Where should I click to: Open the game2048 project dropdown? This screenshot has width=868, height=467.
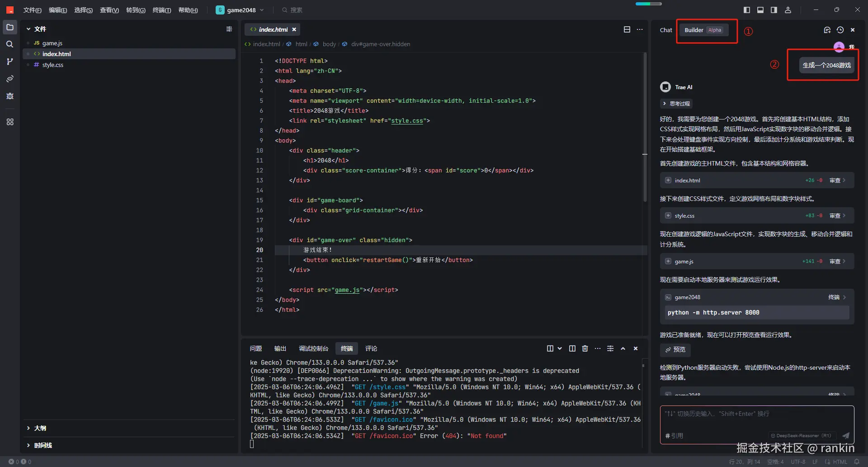[240, 10]
